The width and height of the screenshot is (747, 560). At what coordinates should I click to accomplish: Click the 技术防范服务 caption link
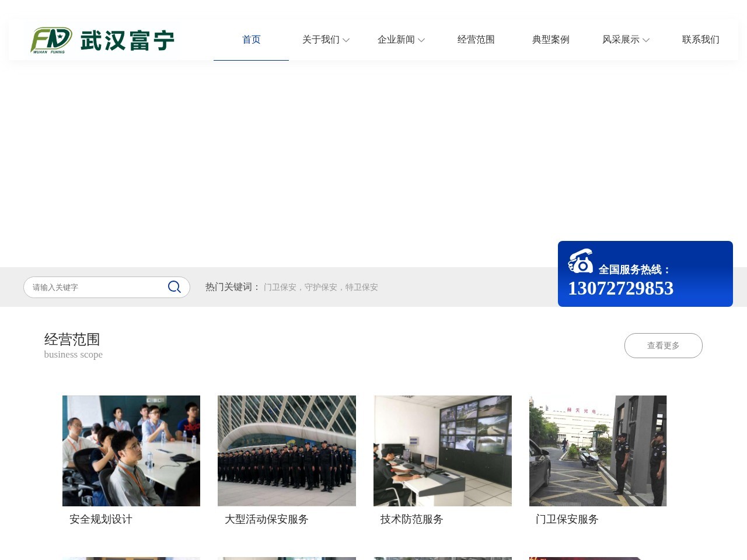[x=412, y=519]
